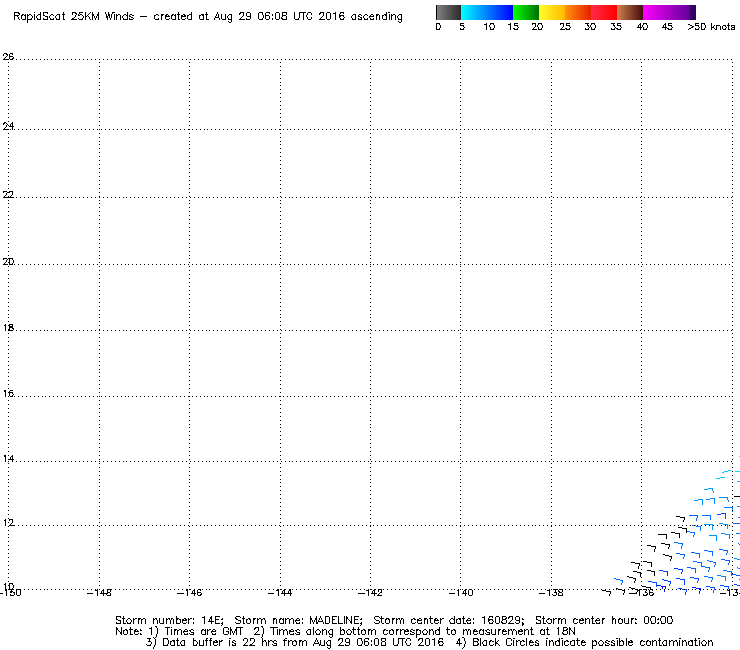Click latitude axis label 16
This screenshot has width=740, height=650.
pos(8,393)
